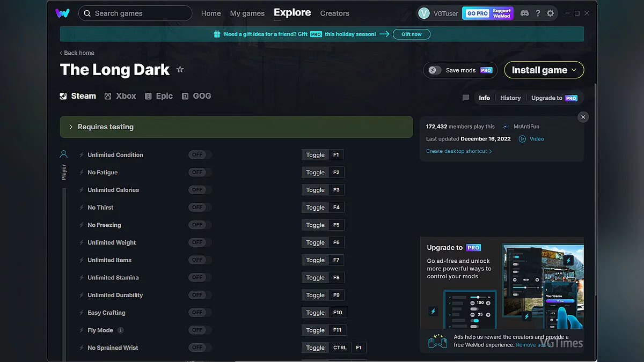
Task: Click the Player icon in left sidebar
Action: pos(63,154)
